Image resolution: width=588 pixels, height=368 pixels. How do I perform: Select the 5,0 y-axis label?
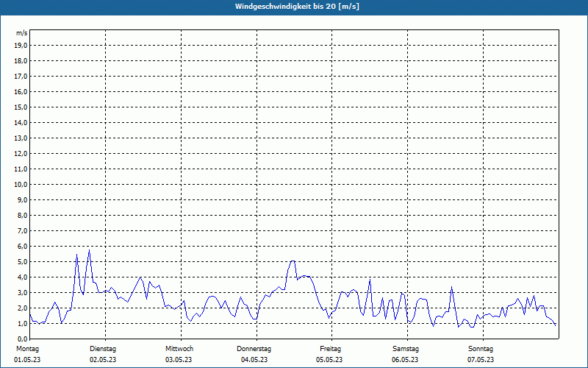pyautogui.click(x=22, y=262)
